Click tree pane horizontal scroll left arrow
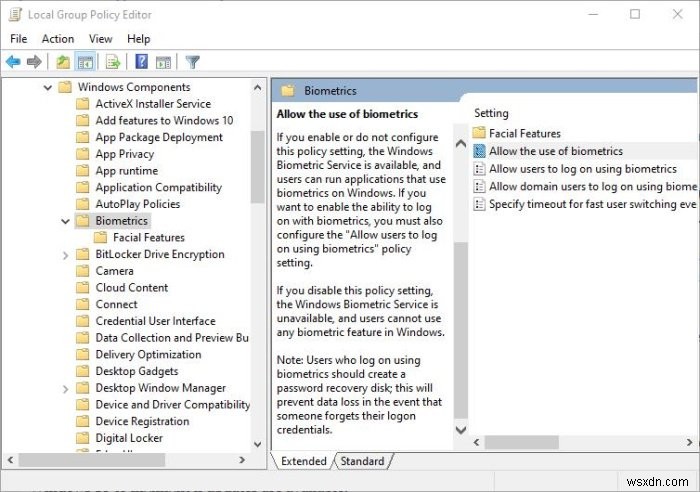Screen dimensions: 700x492 (11, 459)
